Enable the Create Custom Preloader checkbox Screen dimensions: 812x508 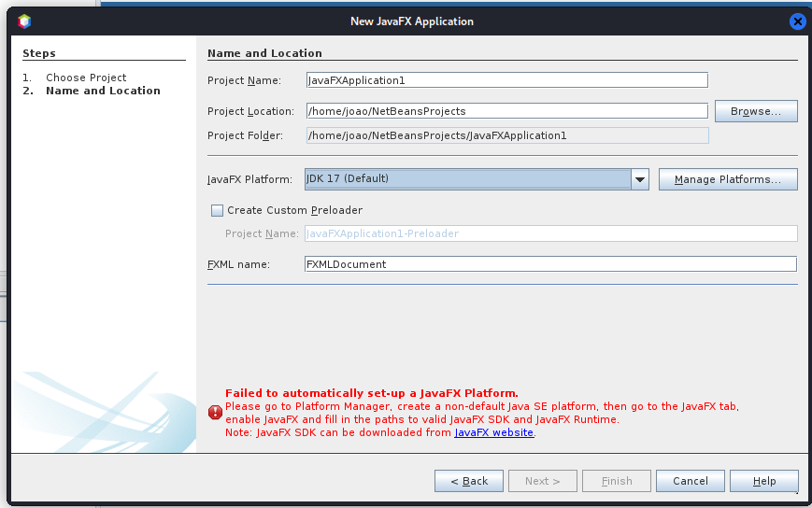217,210
